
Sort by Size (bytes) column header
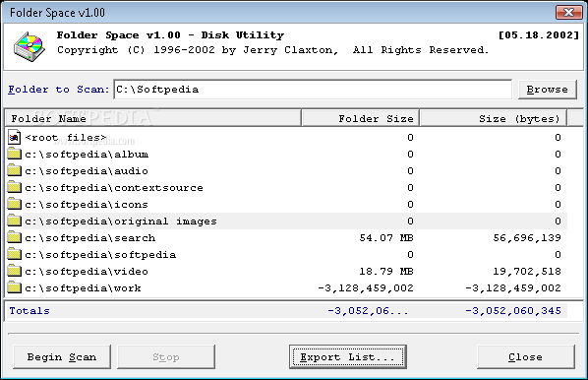(494, 119)
